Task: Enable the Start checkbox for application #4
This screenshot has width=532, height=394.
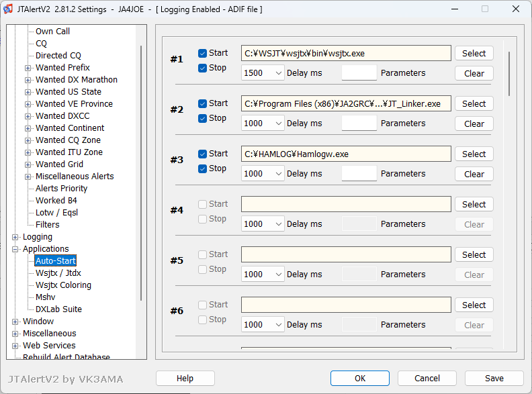Action: [202, 204]
